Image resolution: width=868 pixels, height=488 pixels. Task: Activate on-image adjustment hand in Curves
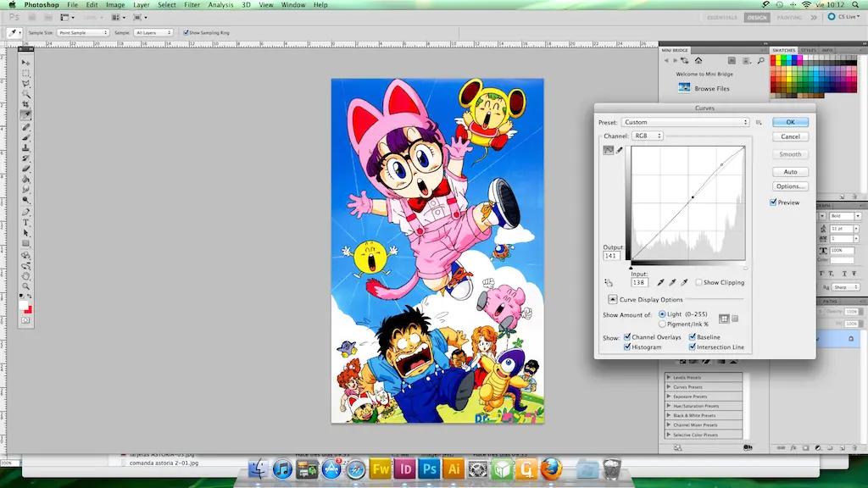tap(609, 283)
